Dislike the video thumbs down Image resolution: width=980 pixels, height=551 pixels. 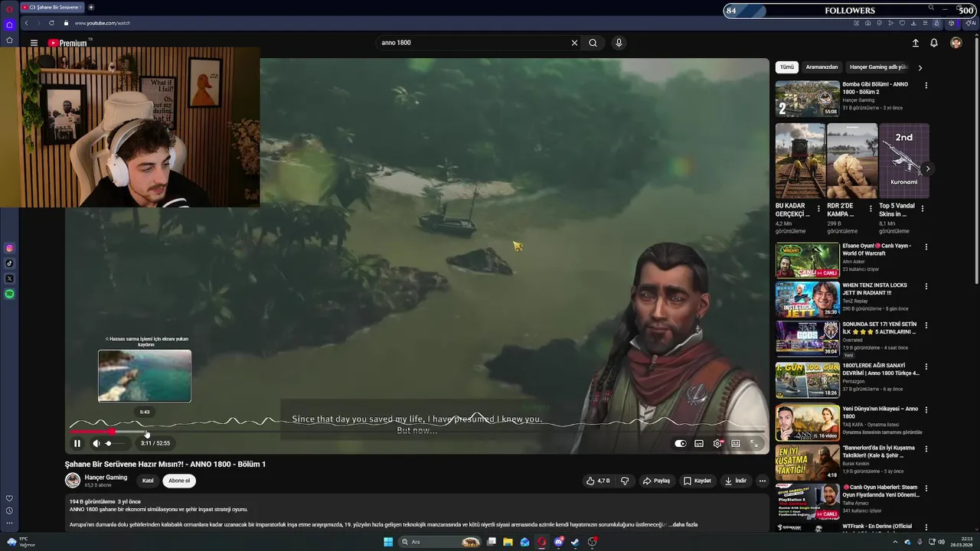coord(625,481)
